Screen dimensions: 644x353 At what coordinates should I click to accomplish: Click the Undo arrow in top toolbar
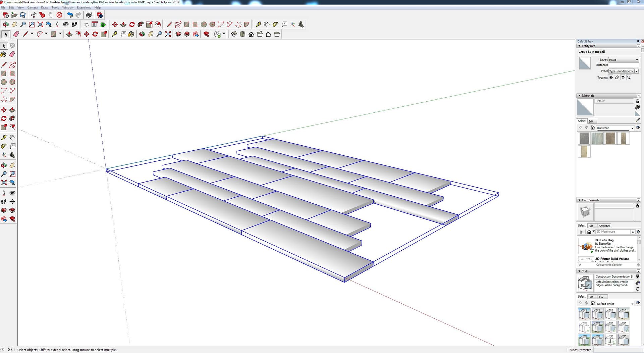click(70, 15)
